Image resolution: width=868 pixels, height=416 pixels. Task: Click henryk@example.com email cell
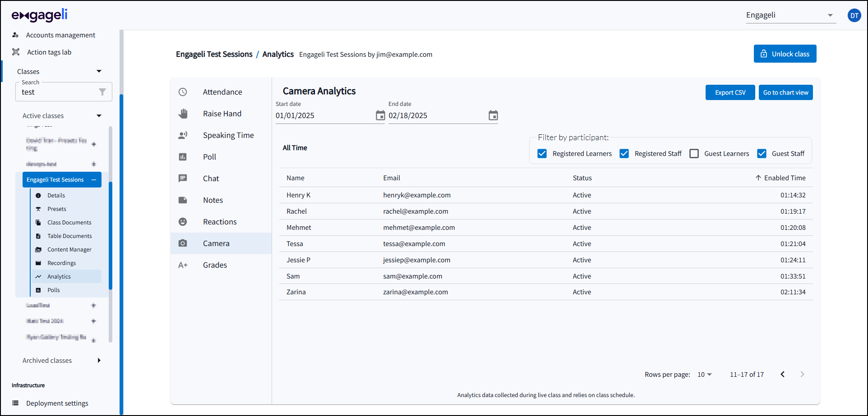[x=417, y=195]
